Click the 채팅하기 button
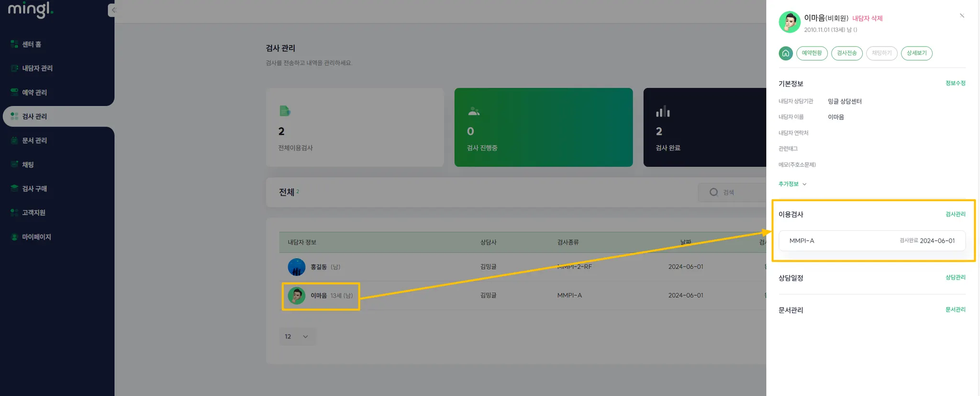The height and width of the screenshot is (396, 980). pos(881,53)
